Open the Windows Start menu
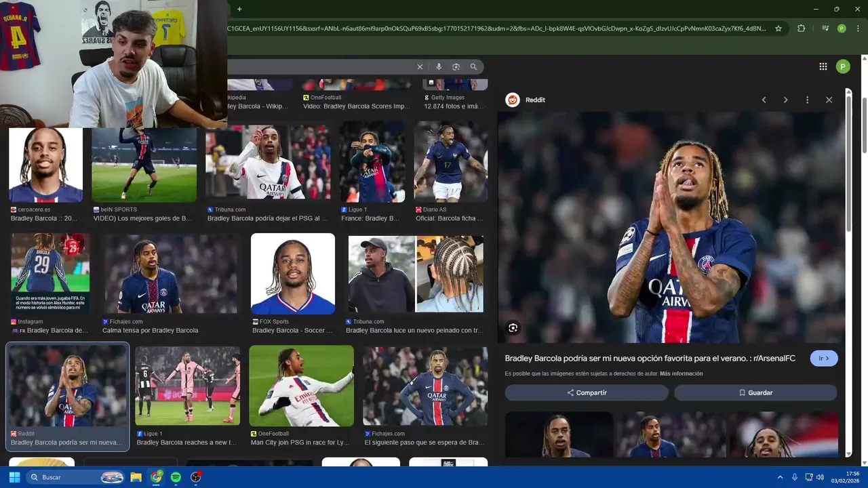Screen dimensions: 868x488 14,477
